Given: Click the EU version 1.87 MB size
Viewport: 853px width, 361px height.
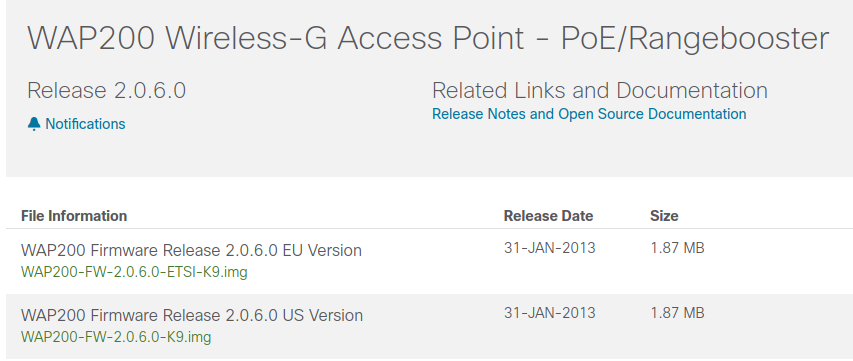Looking at the screenshot, I should pos(677,248).
